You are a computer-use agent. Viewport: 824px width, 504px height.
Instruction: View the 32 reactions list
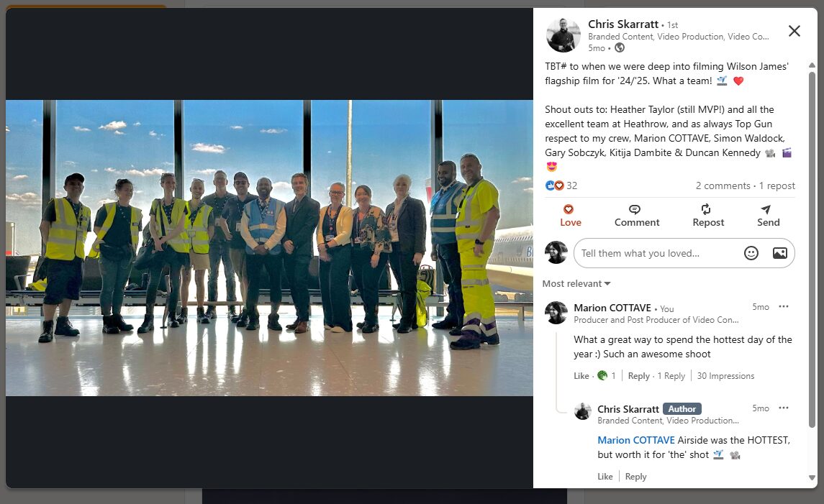561,185
